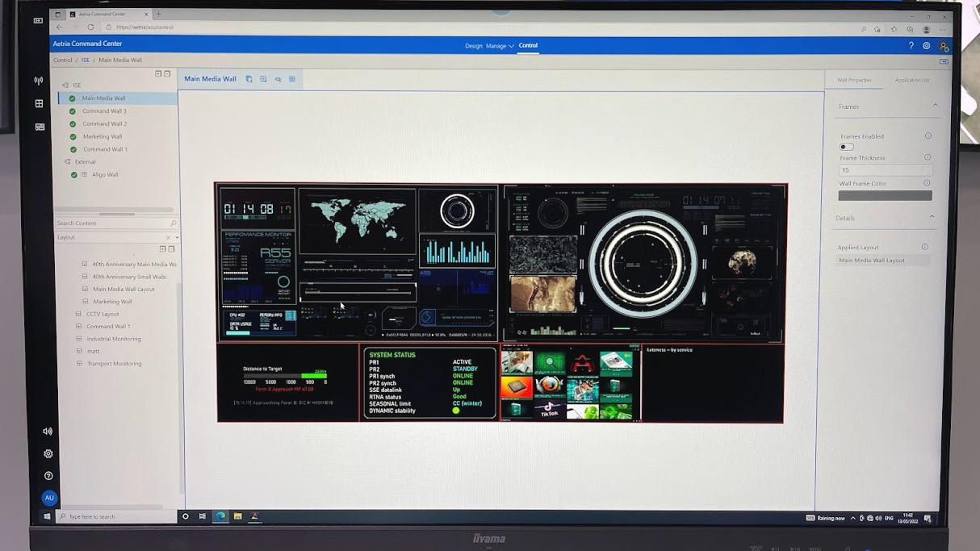Screen dimensions: 980x551
Task: Collapse all items in the walls tree
Action: [167, 73]
